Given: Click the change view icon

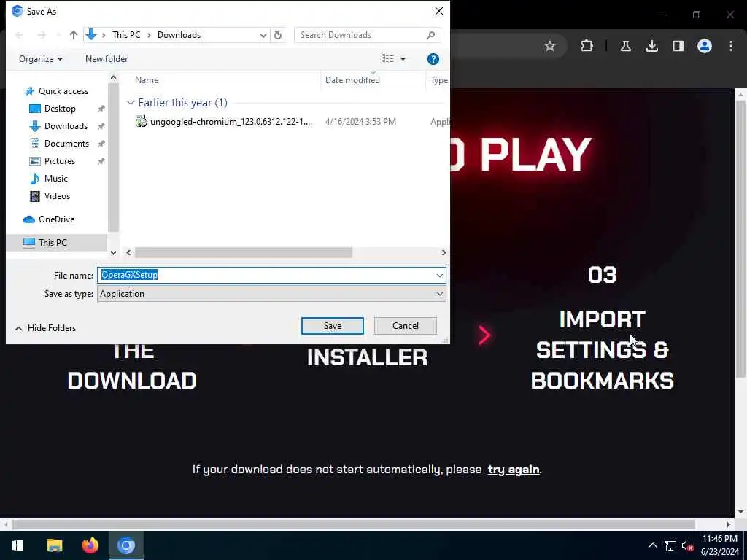Looking at the screenshot, I should click(387, 58).
